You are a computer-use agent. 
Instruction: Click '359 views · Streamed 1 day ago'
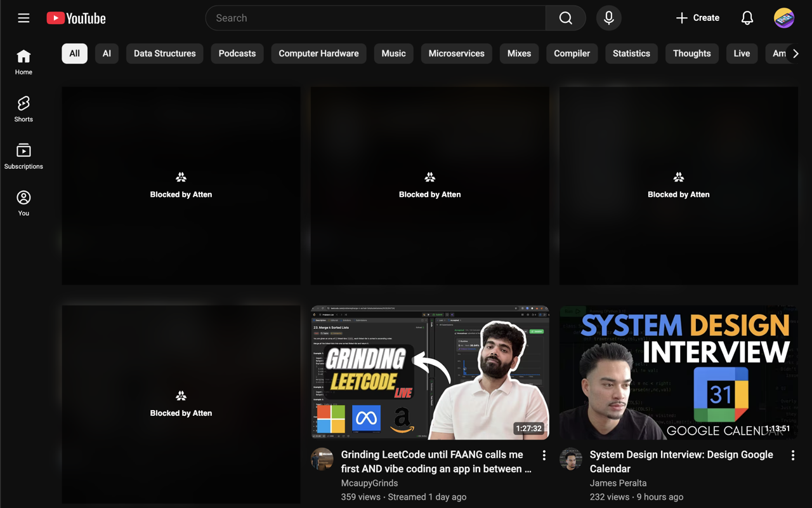(403, 497)
